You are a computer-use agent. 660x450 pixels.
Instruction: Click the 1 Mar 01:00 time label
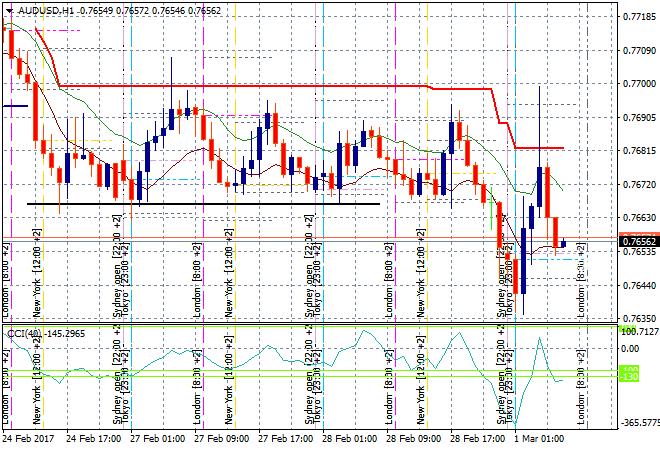pos(540,439)
